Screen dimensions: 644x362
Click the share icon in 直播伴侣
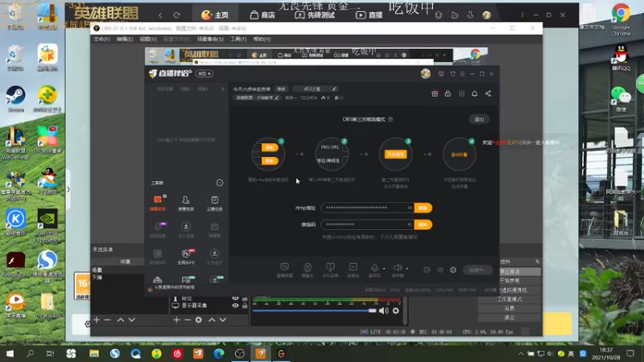pyautogui.click(x=488, y=93)
